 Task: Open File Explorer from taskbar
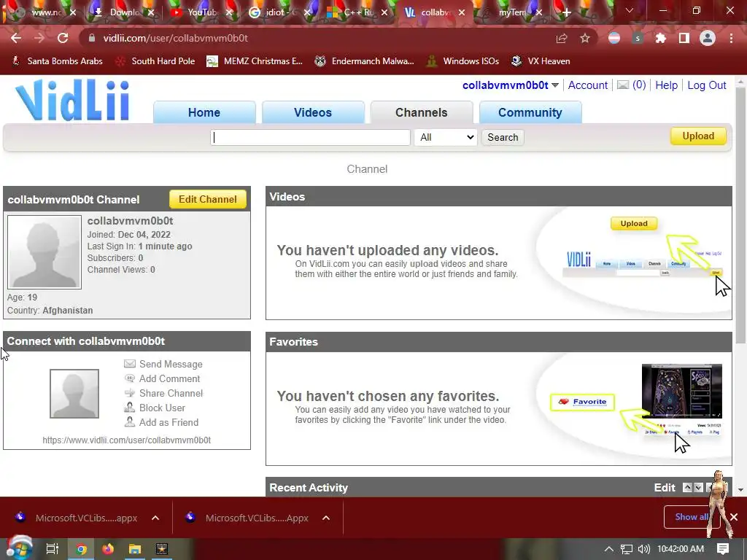(135, 549)
